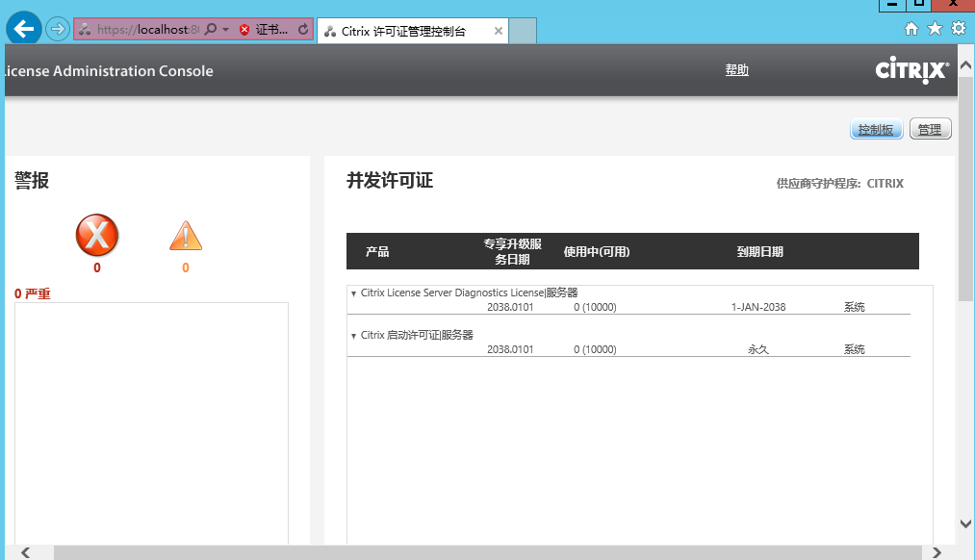Click the localhost URL address field

[x=148, y=29]
